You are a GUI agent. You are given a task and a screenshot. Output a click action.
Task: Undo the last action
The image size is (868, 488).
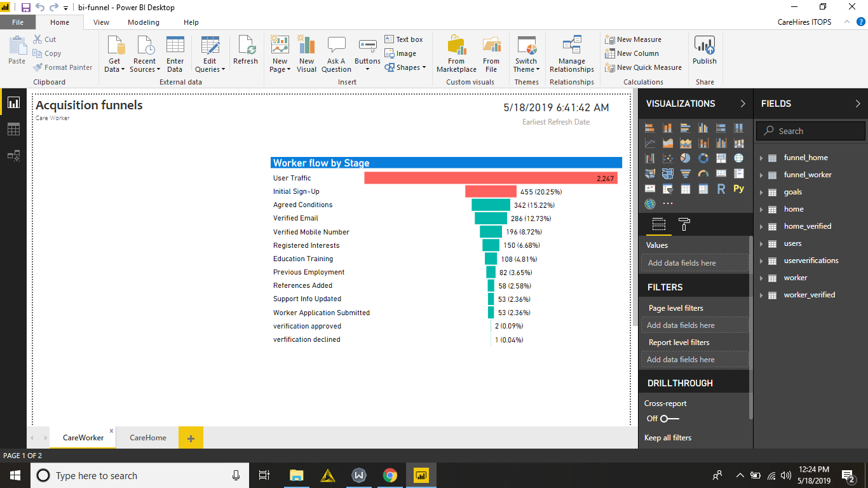coord(40,8)
